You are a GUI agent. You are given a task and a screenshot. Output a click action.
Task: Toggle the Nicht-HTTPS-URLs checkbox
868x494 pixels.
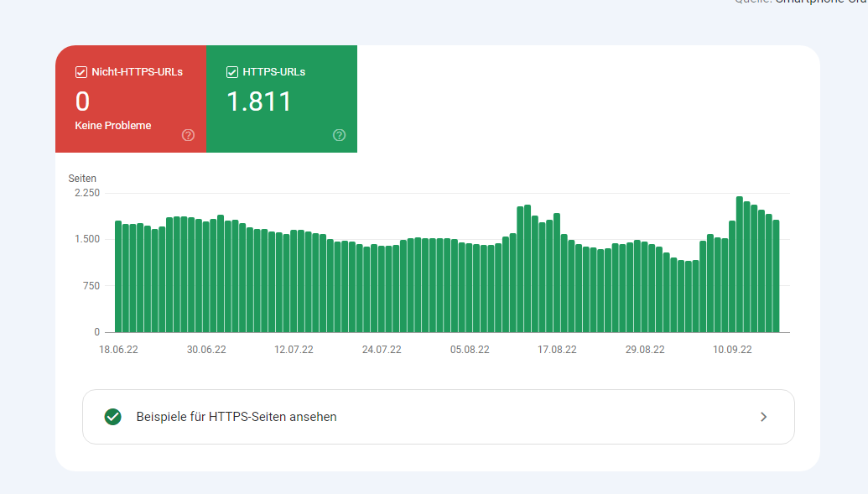tap(81, 72)
